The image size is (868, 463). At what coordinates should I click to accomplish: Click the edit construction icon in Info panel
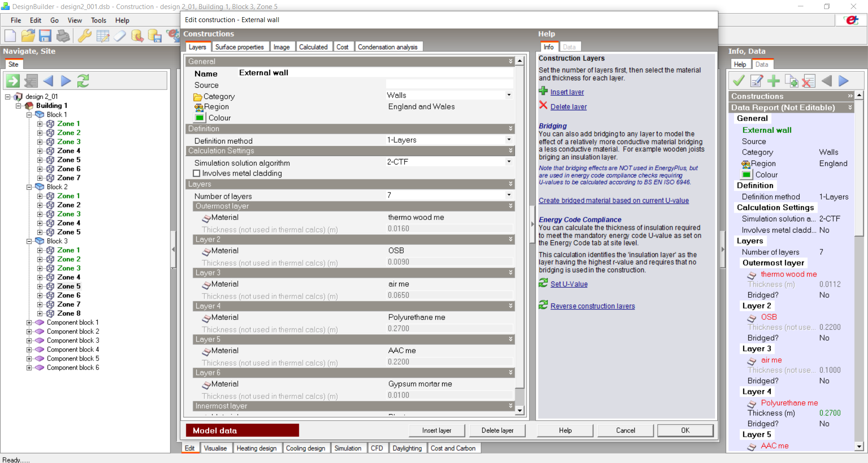pos(756,81)
